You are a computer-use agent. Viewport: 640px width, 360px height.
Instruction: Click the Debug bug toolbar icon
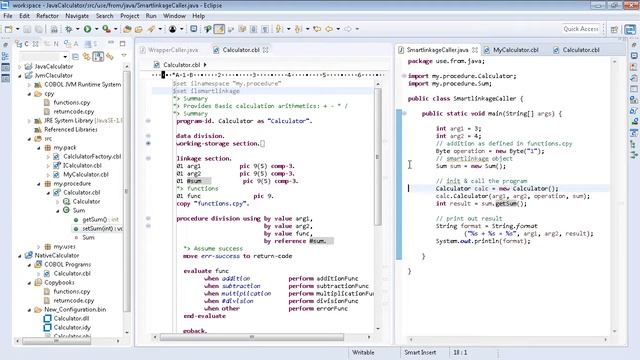[x=69, y=29]
